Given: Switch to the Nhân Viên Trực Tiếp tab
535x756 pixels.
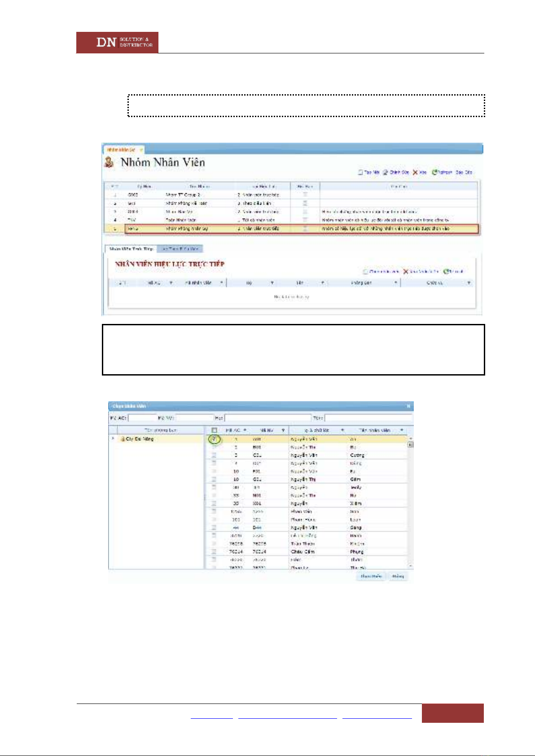Looking at the screenshot, I should point(131,249).
